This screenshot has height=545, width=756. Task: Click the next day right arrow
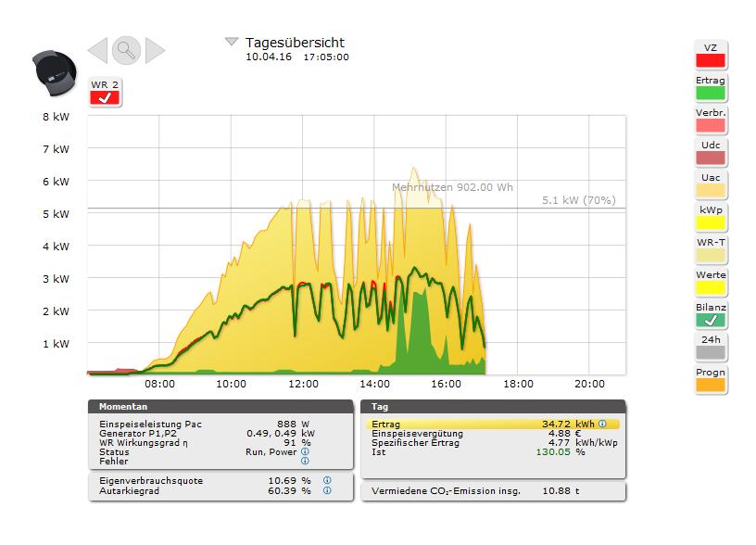coord(155,50)
